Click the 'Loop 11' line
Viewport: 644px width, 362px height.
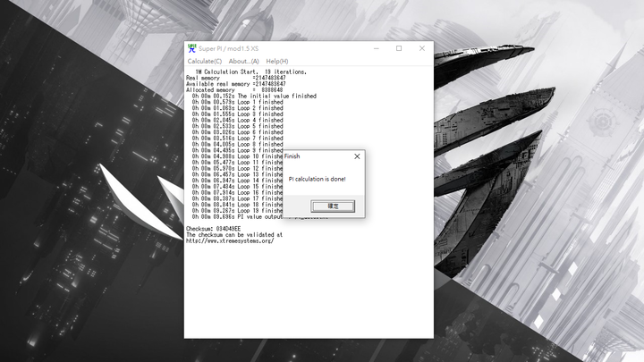tap(237, 163)
